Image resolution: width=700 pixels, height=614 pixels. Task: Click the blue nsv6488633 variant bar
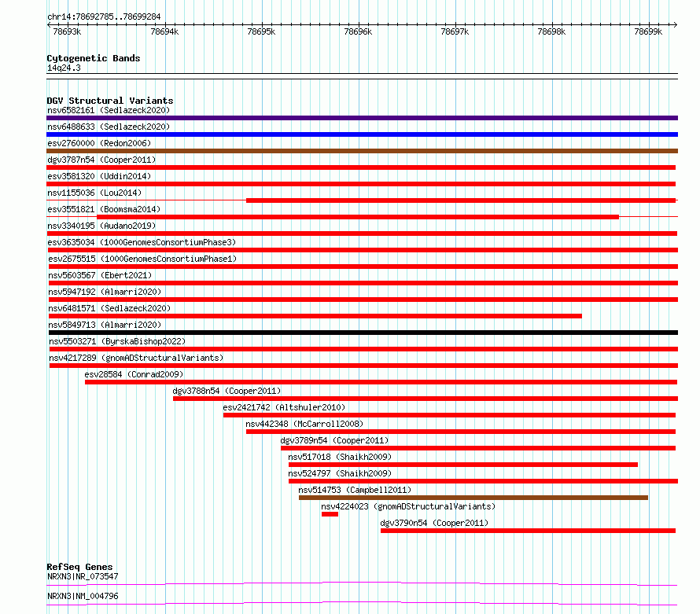362,134
